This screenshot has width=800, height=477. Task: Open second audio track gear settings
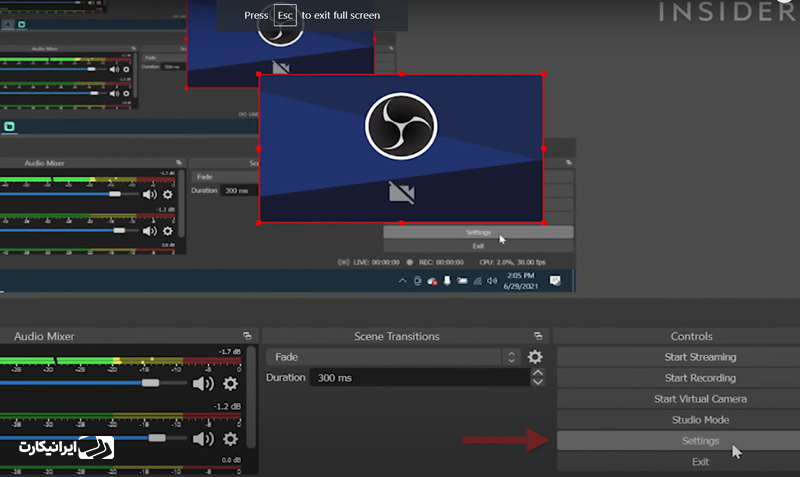click(231, 439)
